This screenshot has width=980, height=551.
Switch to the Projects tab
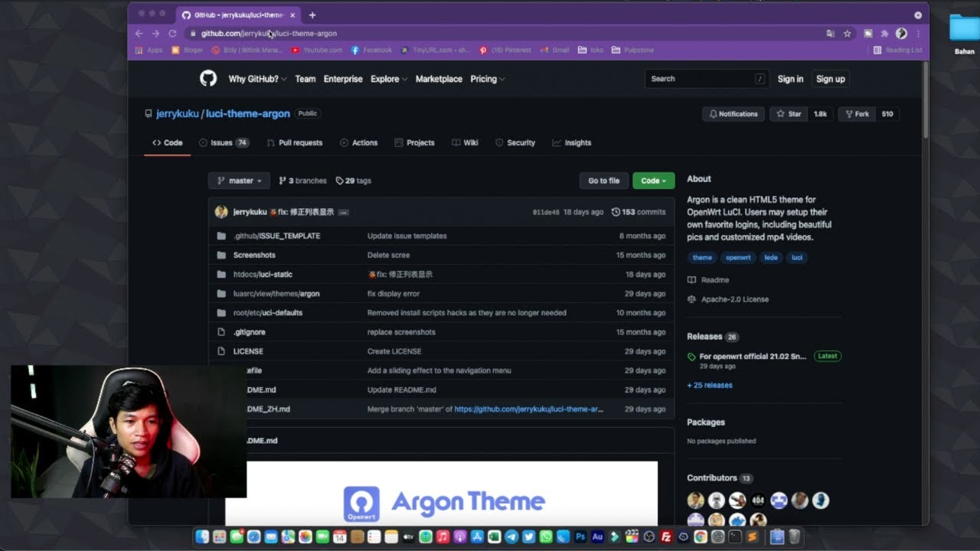tap(415, 142)
